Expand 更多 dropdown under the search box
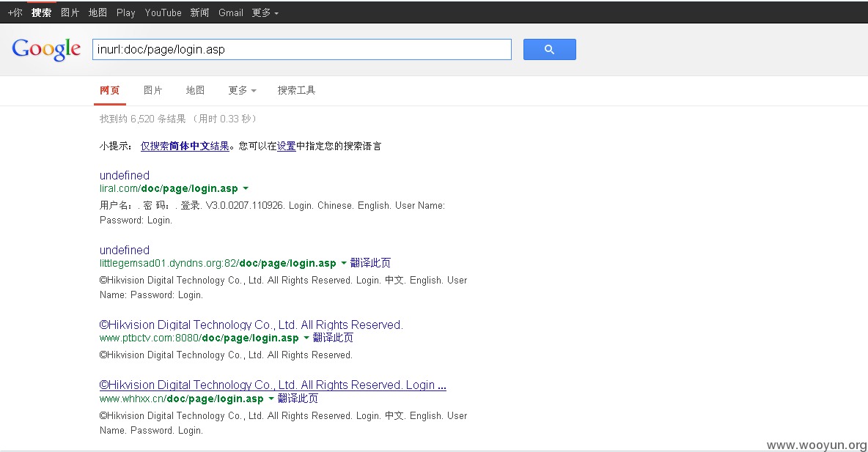Screen dimensions: 868x452 pyautogui.click(x=242, y=90)
